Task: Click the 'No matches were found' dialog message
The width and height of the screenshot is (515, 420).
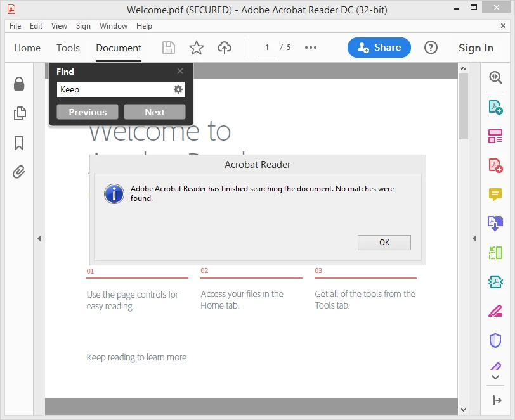Action: click(x=262, y=193)
